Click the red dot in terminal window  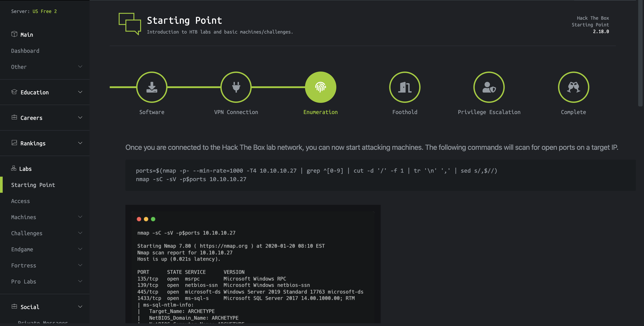point(139,219)
